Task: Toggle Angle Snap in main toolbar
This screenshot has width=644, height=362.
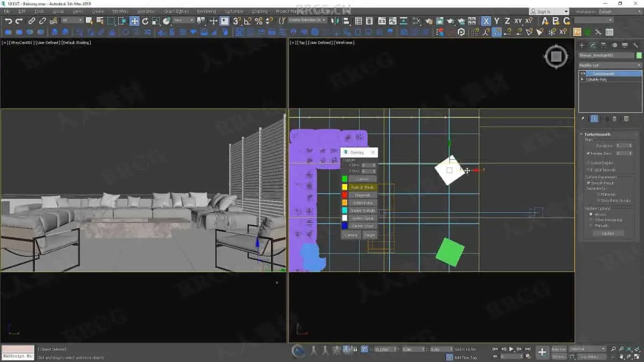Action: click(247, 21)
